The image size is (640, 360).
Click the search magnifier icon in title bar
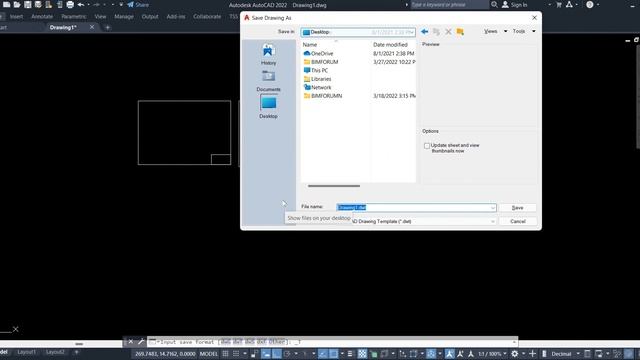click(494, 4)
